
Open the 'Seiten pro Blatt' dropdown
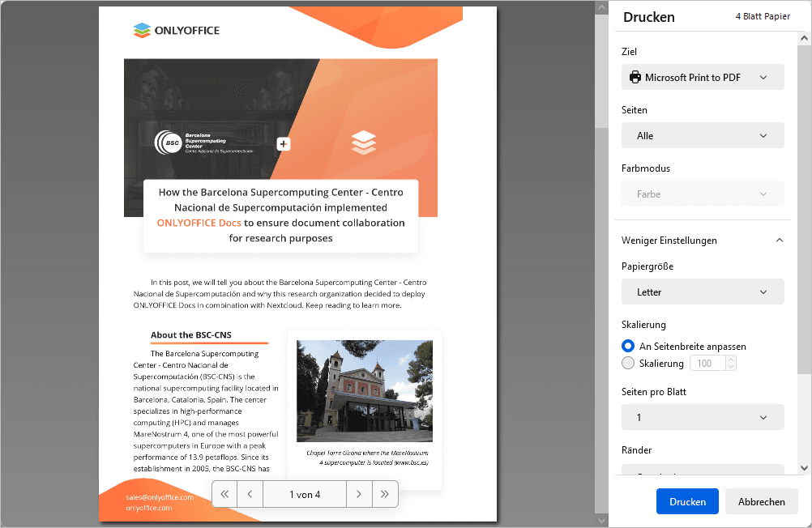click(x=703, y=417)
